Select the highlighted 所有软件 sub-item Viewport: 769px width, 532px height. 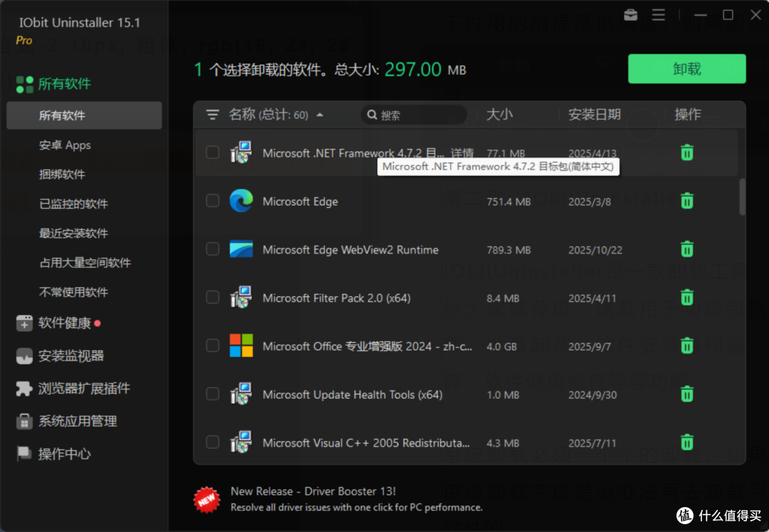84,115
